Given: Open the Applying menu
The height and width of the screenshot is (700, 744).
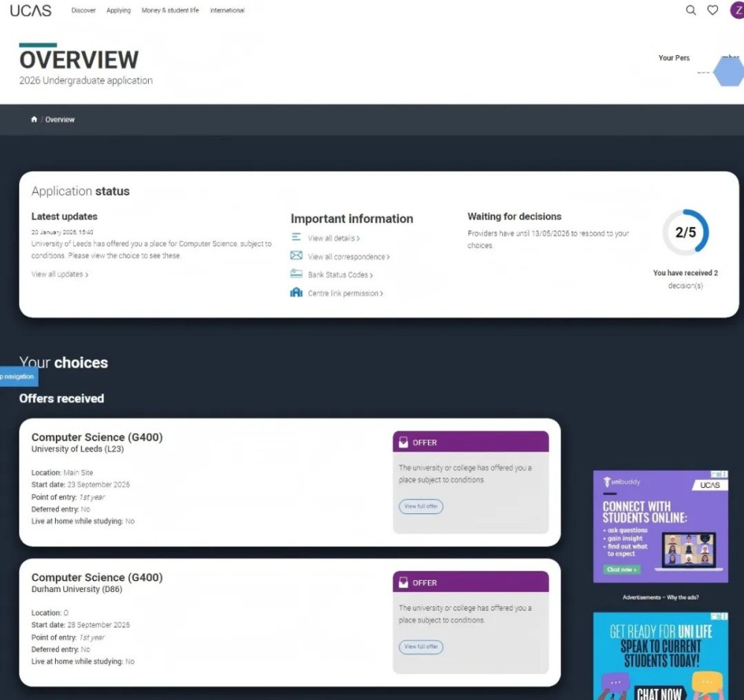Looking at the screenshot, I should point(118,10).
